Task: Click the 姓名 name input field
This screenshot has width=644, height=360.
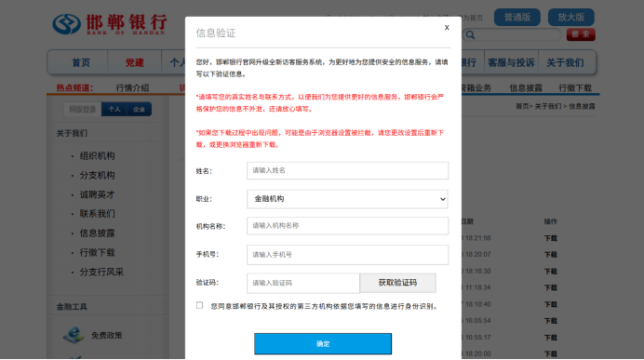Action: [347, 170]
